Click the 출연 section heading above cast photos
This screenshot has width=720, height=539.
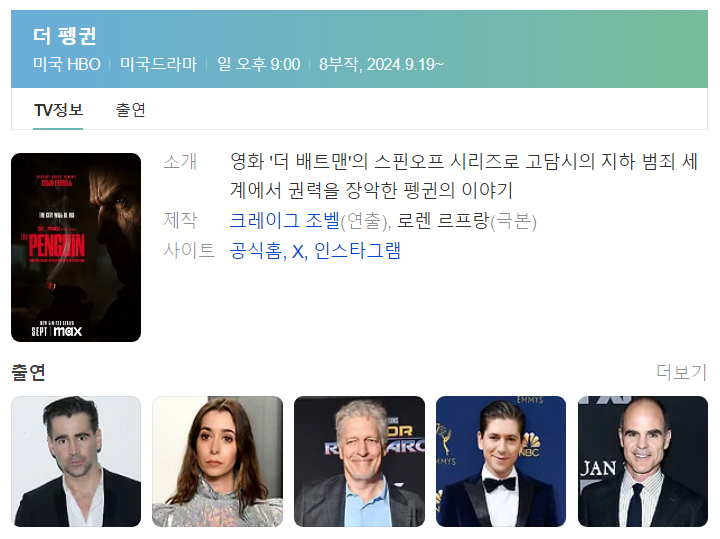tap(28, 372)
